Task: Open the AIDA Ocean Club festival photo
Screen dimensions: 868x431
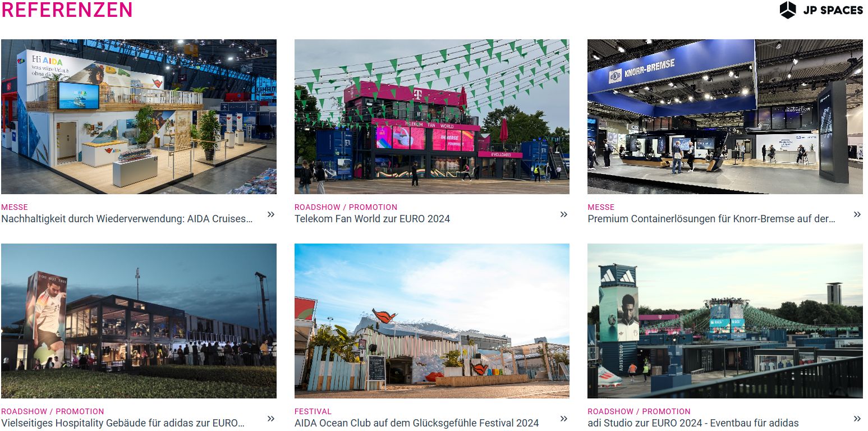Action: pyautogui.click(x=432, y=321)
